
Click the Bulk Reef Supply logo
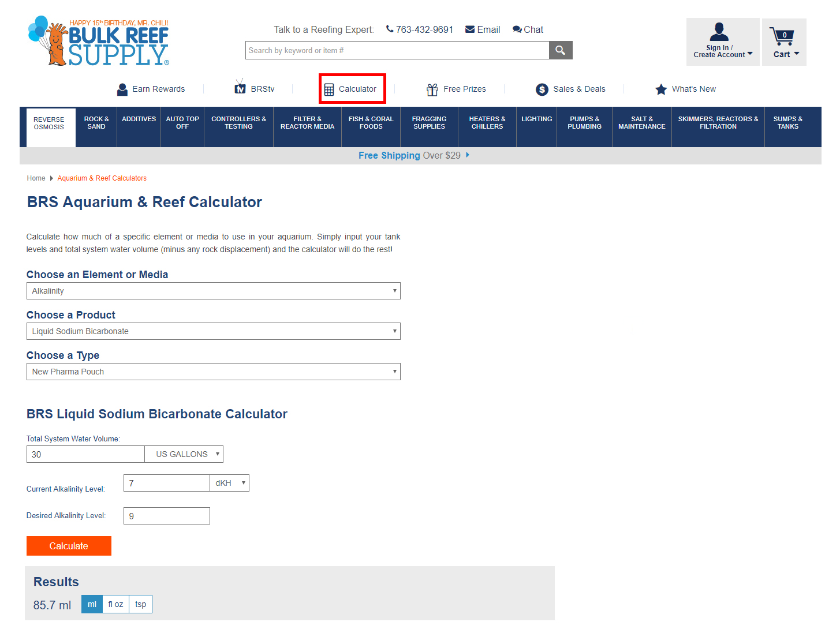coord(99,40)
